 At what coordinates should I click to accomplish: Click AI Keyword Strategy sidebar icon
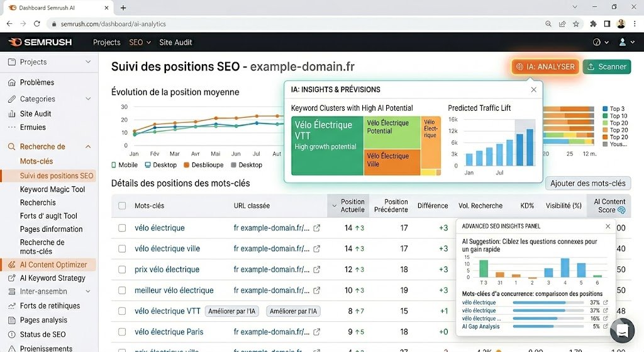(x=12, y=278)
